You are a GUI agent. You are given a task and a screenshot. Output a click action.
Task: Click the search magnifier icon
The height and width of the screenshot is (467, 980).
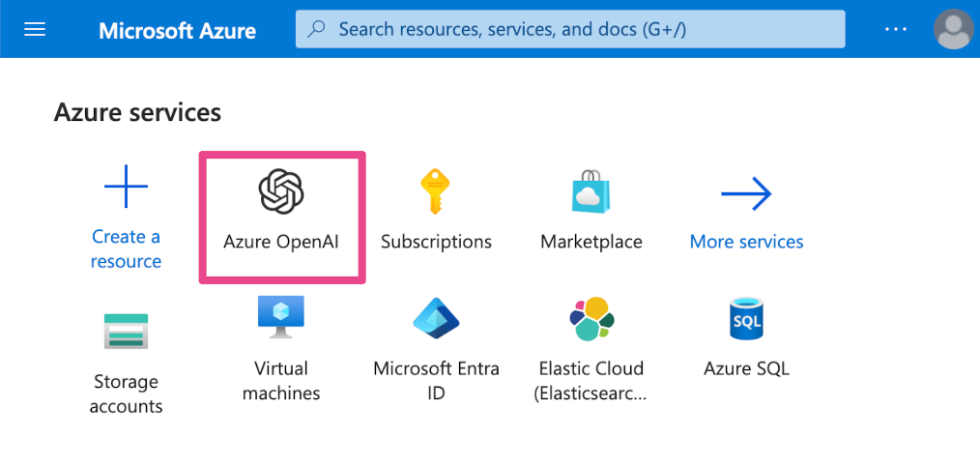tap(316, 30)
